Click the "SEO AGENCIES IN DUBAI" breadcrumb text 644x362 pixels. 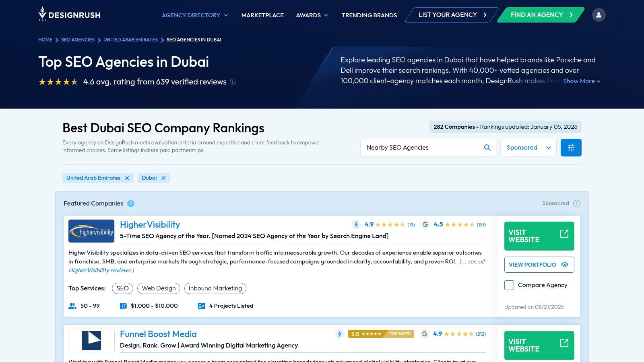(x=194, y=40)
